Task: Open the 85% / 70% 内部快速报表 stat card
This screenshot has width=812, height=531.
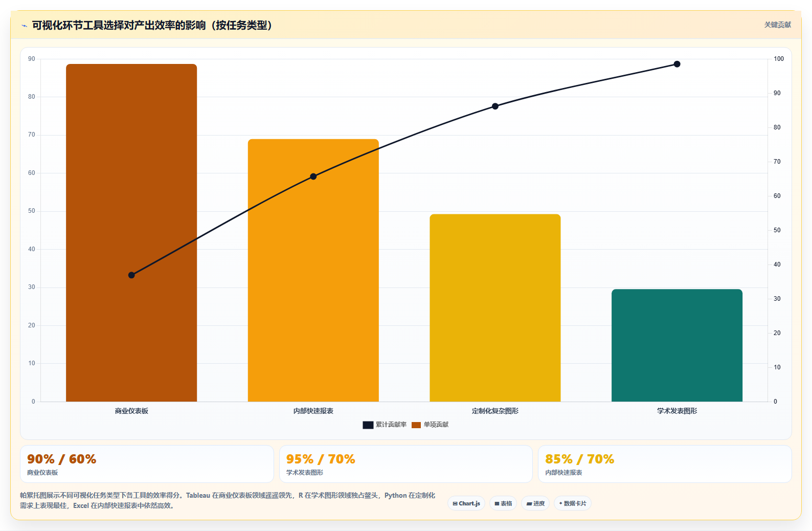Action: 665,464
